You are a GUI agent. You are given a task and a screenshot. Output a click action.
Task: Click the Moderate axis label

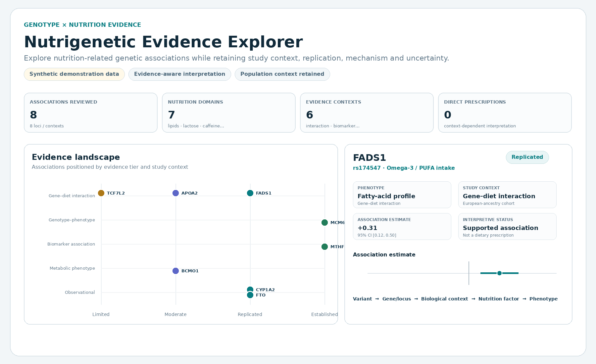pos(175,314)
